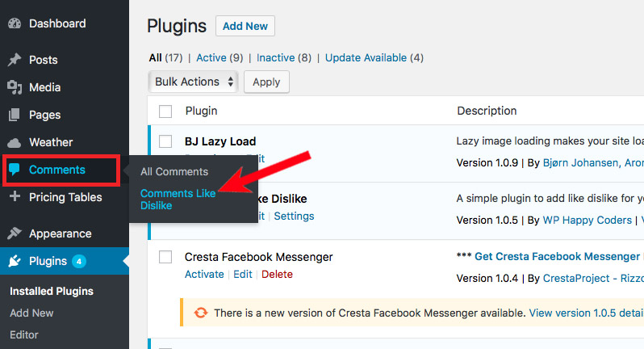Click the Cresta Facebook Messenger plugin name

coord(259,257)
